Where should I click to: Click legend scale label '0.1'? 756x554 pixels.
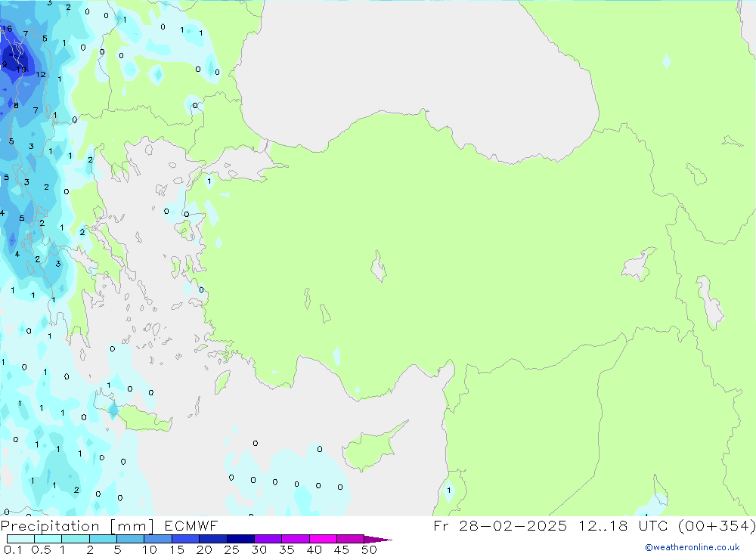13,549
